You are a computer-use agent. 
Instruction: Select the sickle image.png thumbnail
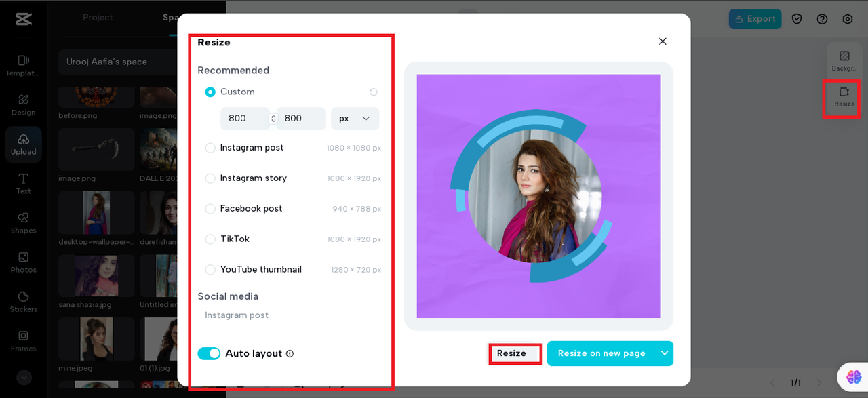[x=96, y=150]
